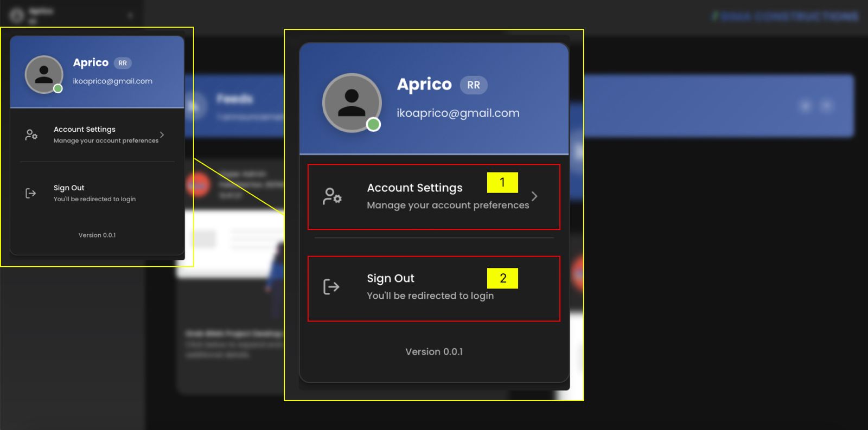Click the green online status dot in the smaller menu
This screenshot has height=430, width=868.
[58, 88]
